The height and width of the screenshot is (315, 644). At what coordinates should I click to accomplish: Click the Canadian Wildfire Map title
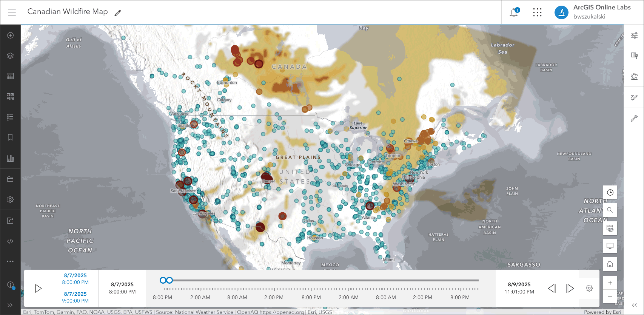(x=68, y=12)
